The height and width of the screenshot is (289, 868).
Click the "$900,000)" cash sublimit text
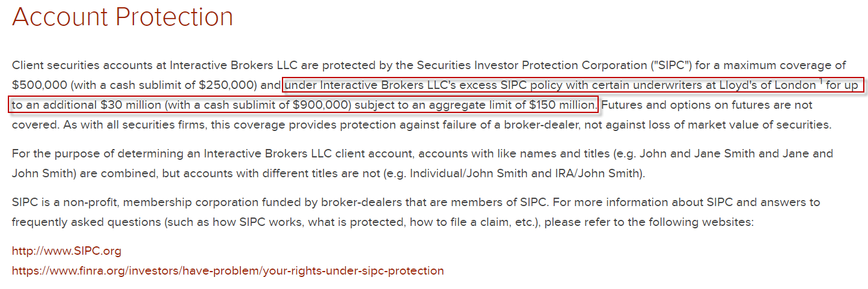point(322,105)
